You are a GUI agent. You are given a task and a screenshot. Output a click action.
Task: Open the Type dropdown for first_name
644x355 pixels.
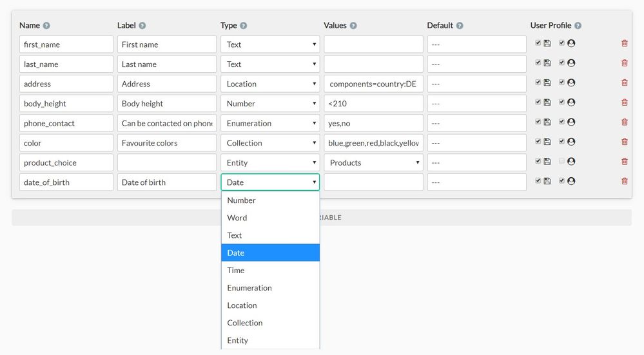pyautogui.click(x=270, y=44)
